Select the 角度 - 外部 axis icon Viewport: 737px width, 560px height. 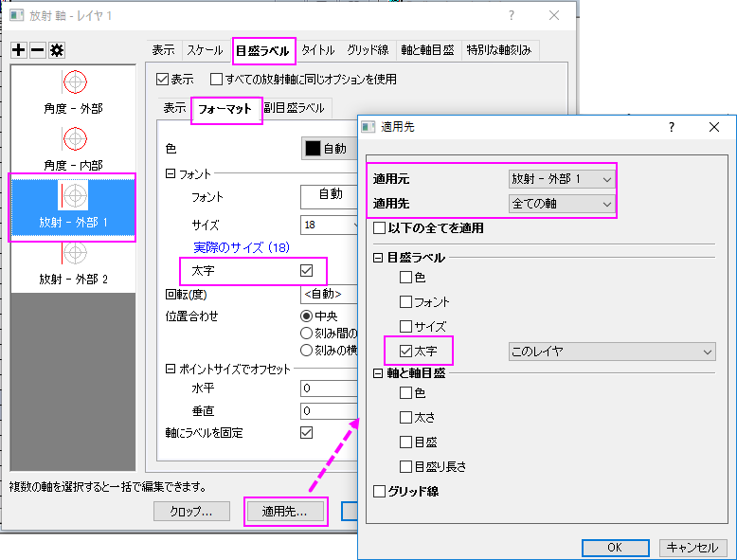(x=75, y=81)
